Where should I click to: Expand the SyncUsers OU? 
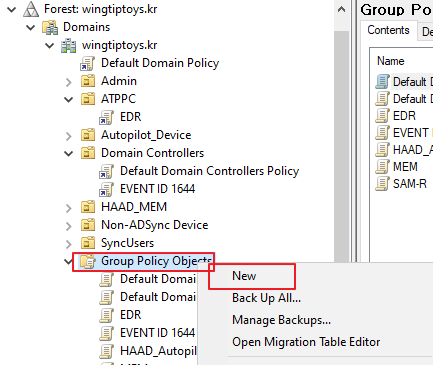pyautogui.click(x=68, y=244)
